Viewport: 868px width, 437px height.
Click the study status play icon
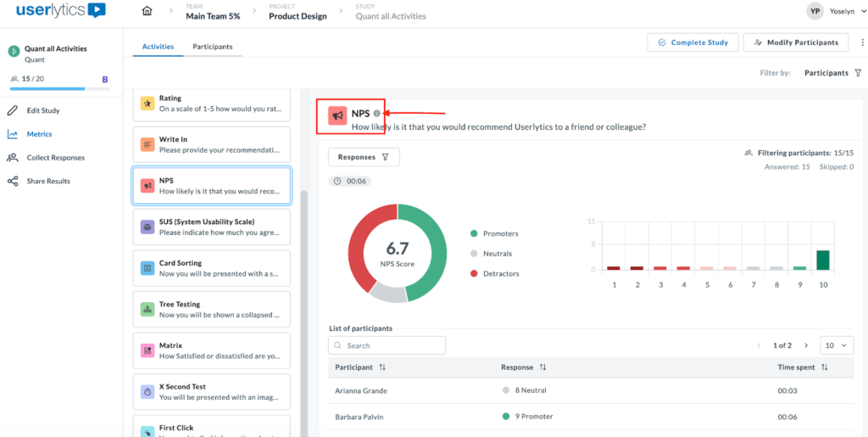pyautogui.click(x=14, y=52)
